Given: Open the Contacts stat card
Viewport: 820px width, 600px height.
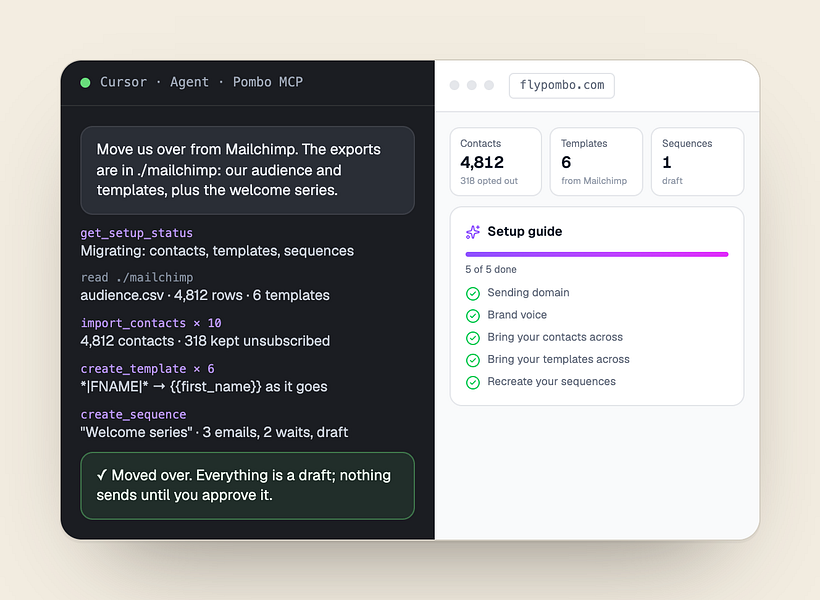Looking at the screenshot, I should click(x=496, y=162).
